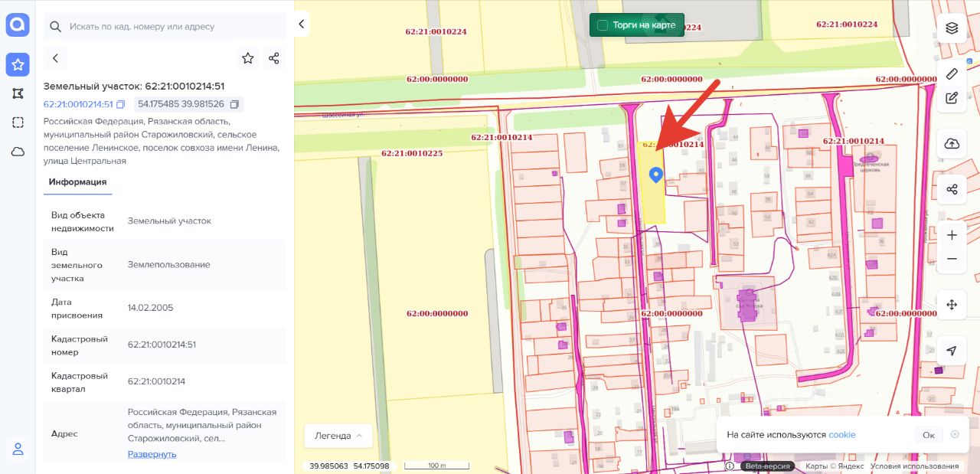Click the parcel title Земельный участок heading
Screen dimensions: 980x474
click(134, 86)
